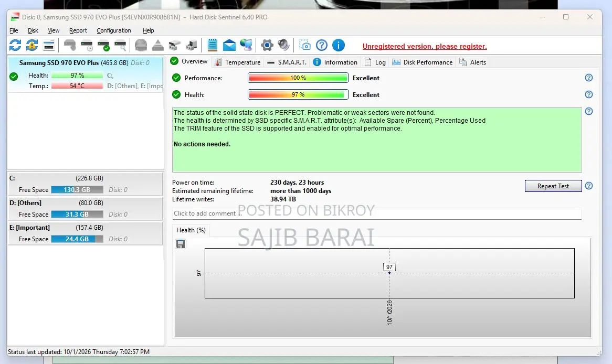Screen dimensions: 612x364
Task: Click the disk with clock toolbar icon
Action: click(87, 45)
